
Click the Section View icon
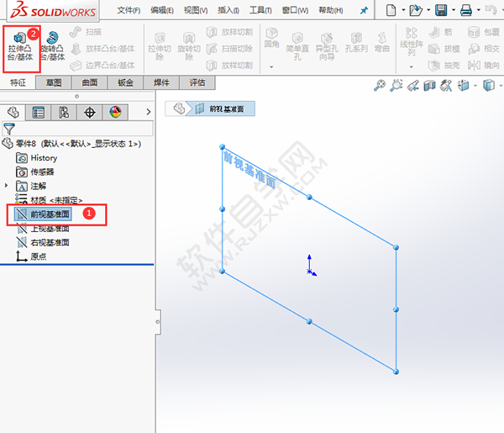pyautogui.click(x=430, y=86)
